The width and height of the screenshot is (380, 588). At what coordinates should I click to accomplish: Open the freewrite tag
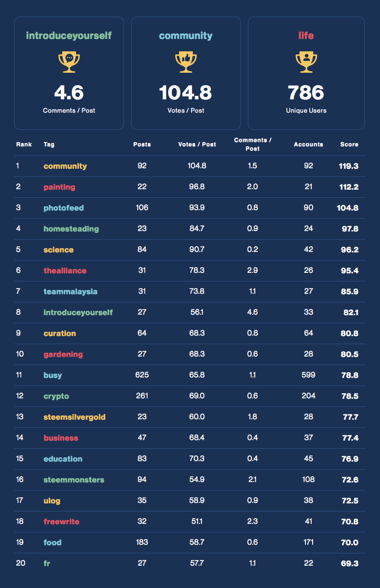(x=61, y=522)
